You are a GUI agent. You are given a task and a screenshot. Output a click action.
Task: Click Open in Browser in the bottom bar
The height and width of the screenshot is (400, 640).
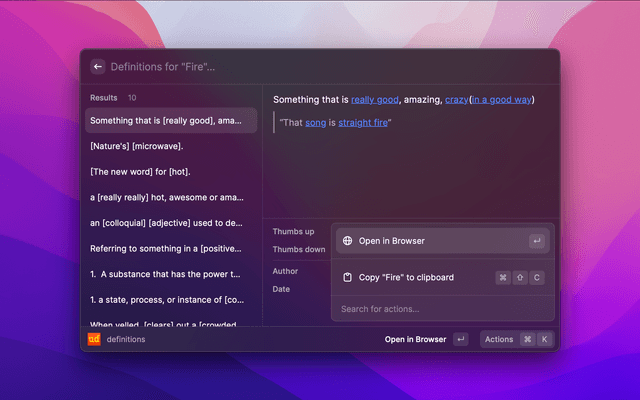click(x=415, y=339)
